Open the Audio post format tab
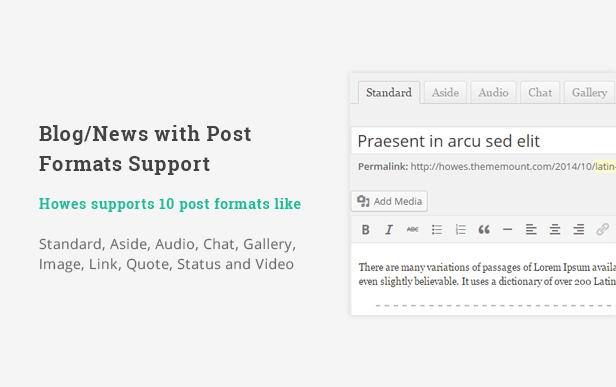 493,93
